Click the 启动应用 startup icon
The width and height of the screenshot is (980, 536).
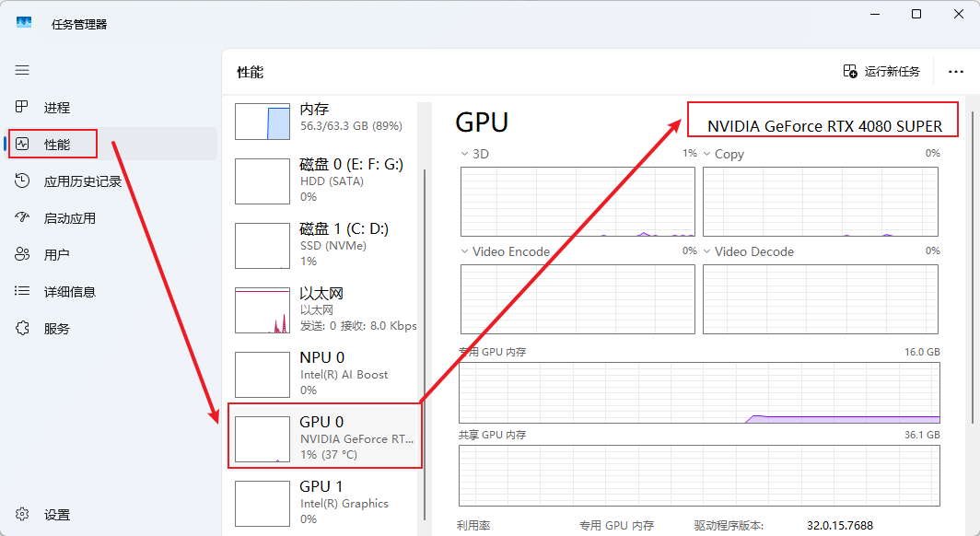click(22, 217)
